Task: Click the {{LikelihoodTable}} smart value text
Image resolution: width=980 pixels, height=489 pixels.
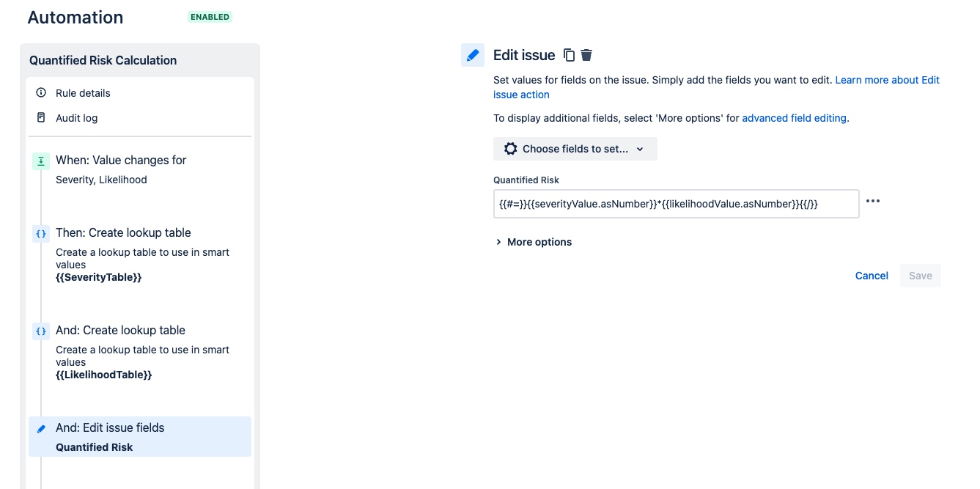Action: (x=103, y=375)
